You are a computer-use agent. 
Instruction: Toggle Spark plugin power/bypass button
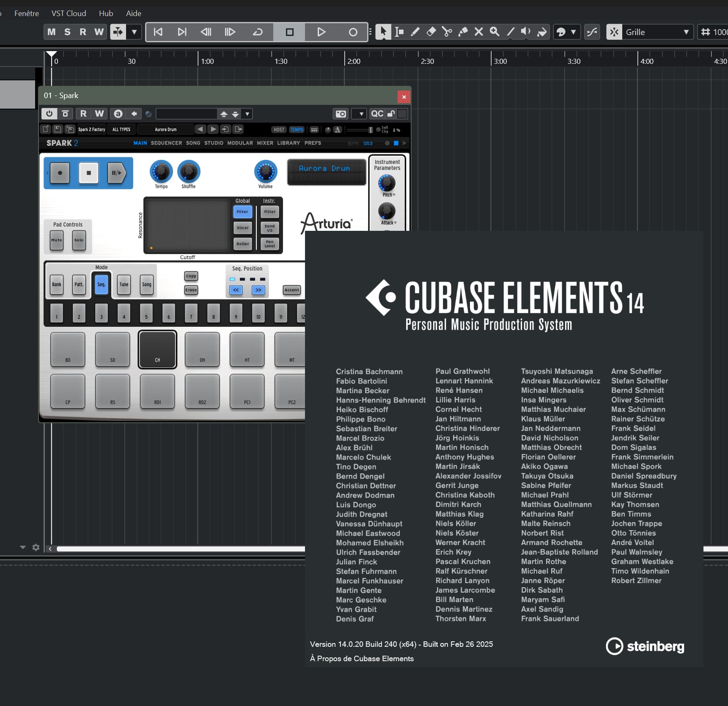click(x=49, y=113)
